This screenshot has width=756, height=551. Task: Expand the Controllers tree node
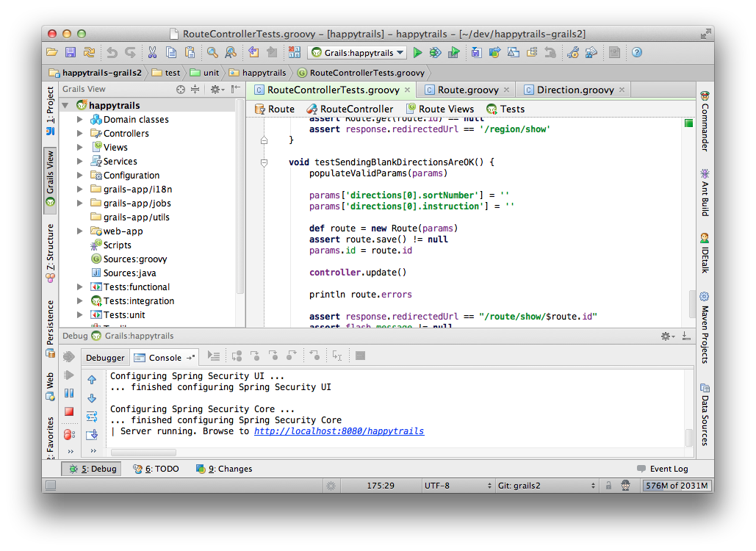point(80,134)
